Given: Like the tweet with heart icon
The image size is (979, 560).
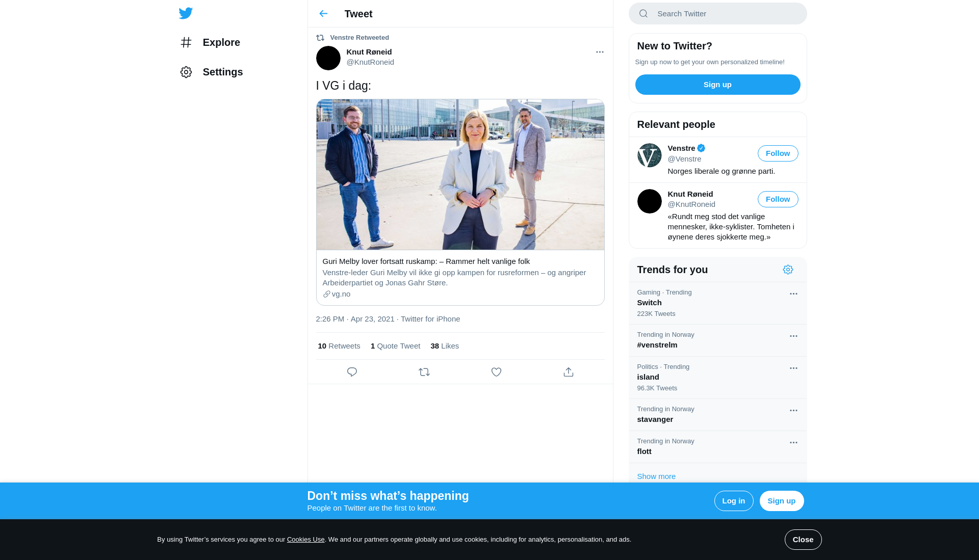Looking at the screenshot, I should click(496, 372).
